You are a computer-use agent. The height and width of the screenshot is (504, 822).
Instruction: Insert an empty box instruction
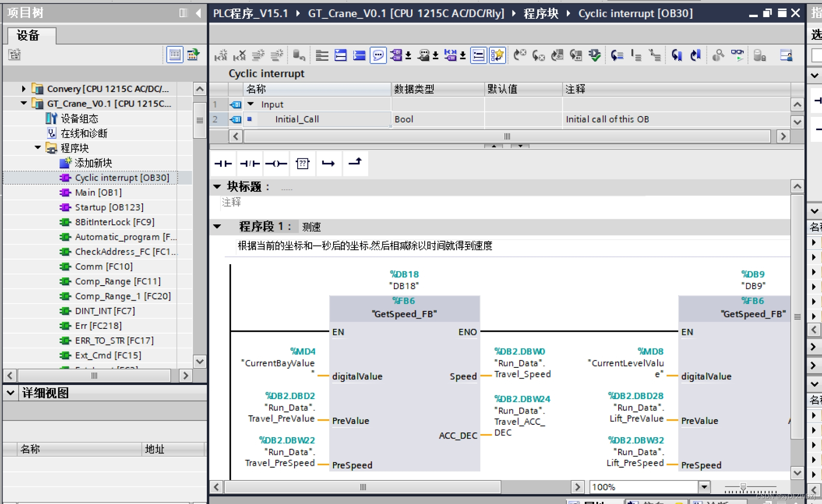point(303,164)
